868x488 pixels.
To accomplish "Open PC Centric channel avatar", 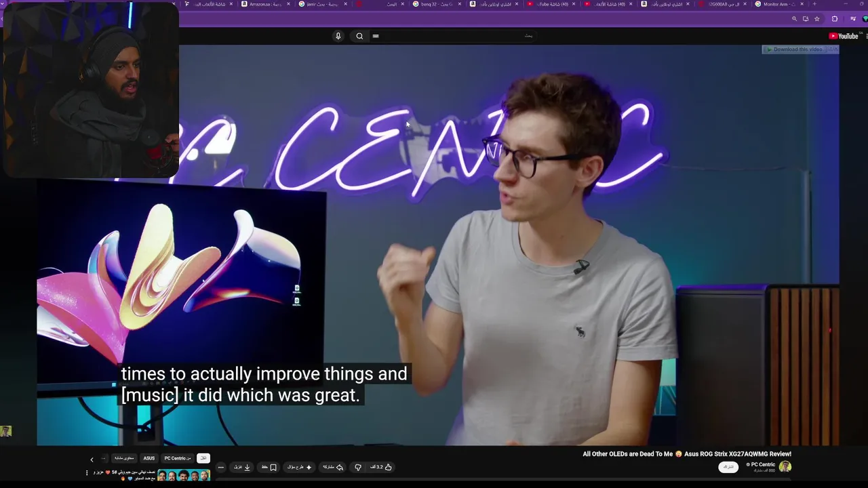I will pyautogui.click(x=785, y=466).
